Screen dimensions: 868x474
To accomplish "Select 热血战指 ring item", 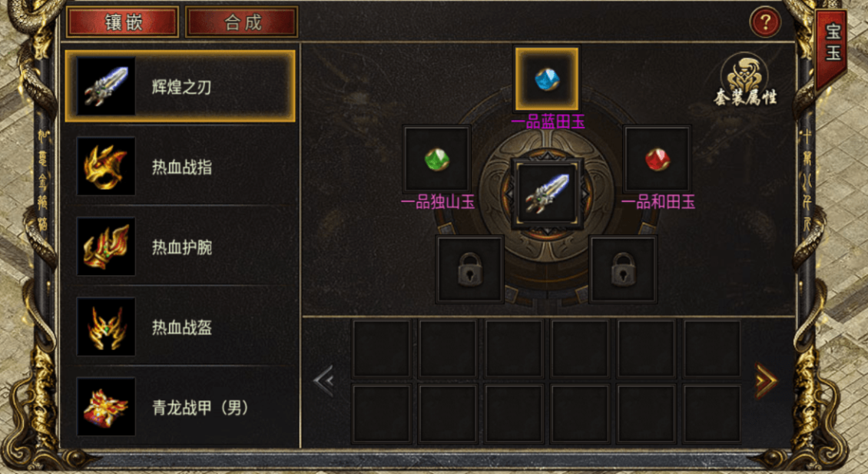I will click(x=181, y=166).
